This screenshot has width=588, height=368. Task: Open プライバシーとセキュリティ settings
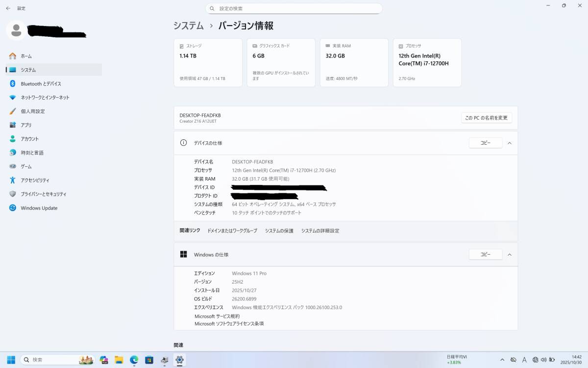coord(43,194)
